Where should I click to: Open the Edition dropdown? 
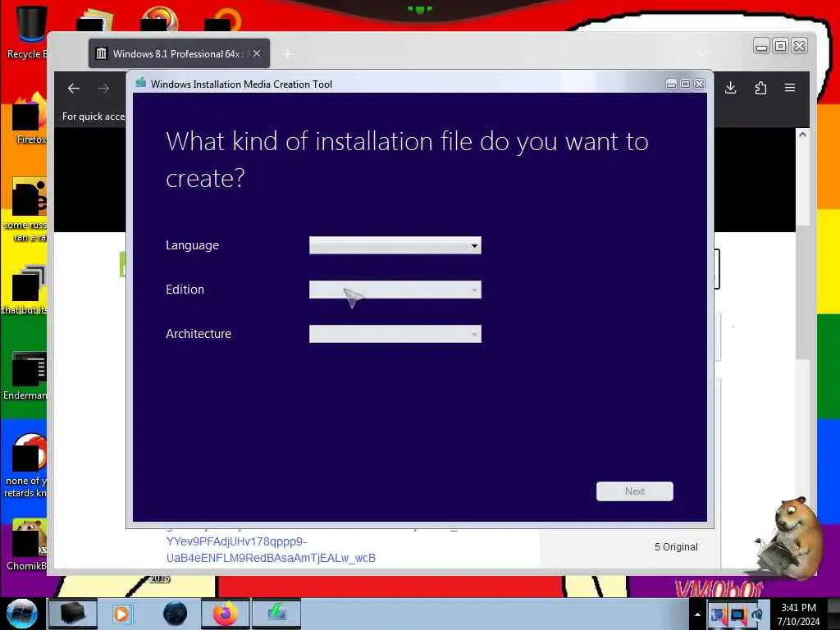[x=395, y=290]
